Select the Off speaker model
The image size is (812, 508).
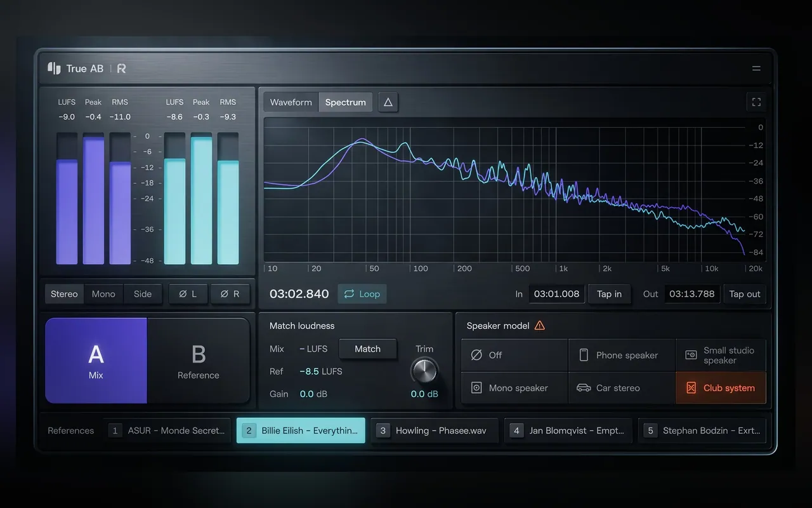[514, 355]
